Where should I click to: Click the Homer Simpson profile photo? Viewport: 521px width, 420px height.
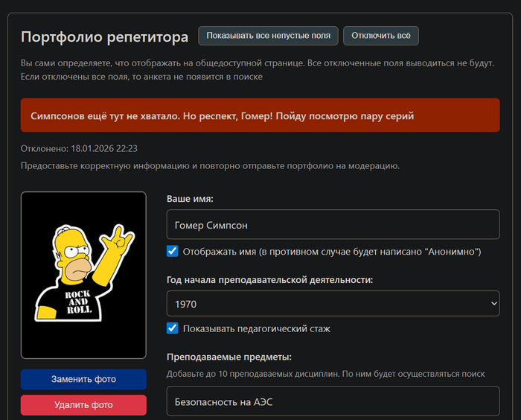pyautogui.click(x=83, y=275)
